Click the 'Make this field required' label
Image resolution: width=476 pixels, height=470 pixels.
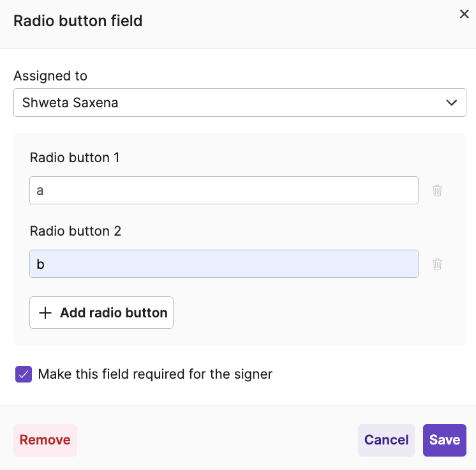click(x=155, y=374)
